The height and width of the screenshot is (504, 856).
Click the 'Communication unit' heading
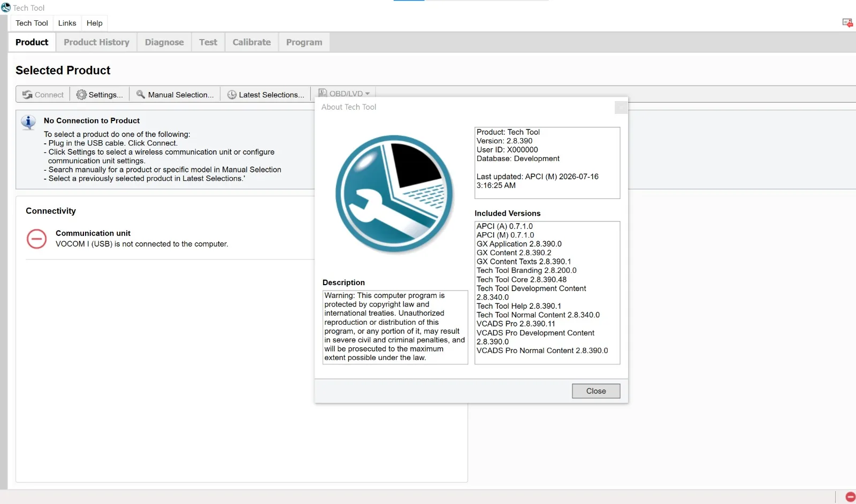click(x=93, y=233)
